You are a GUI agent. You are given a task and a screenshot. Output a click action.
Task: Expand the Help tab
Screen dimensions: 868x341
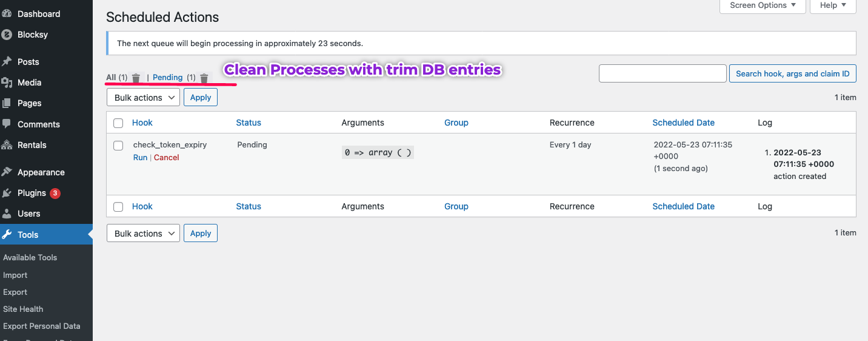(833, 5)
